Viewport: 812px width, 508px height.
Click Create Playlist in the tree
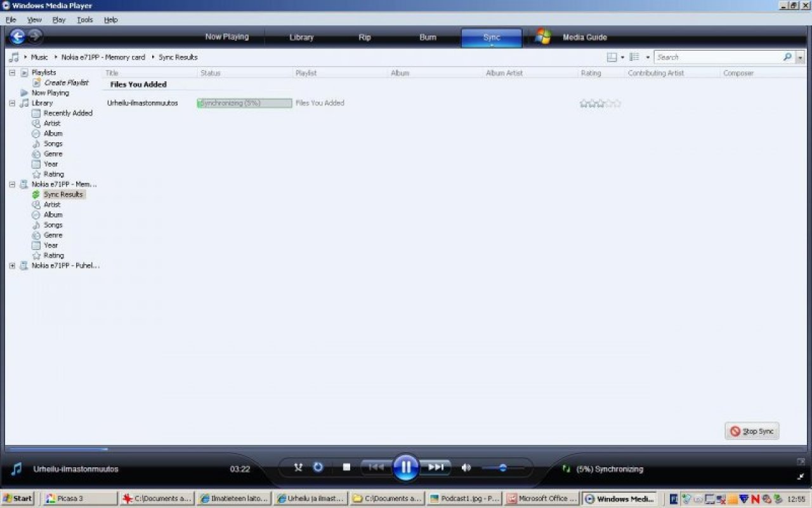coord(66,83)
